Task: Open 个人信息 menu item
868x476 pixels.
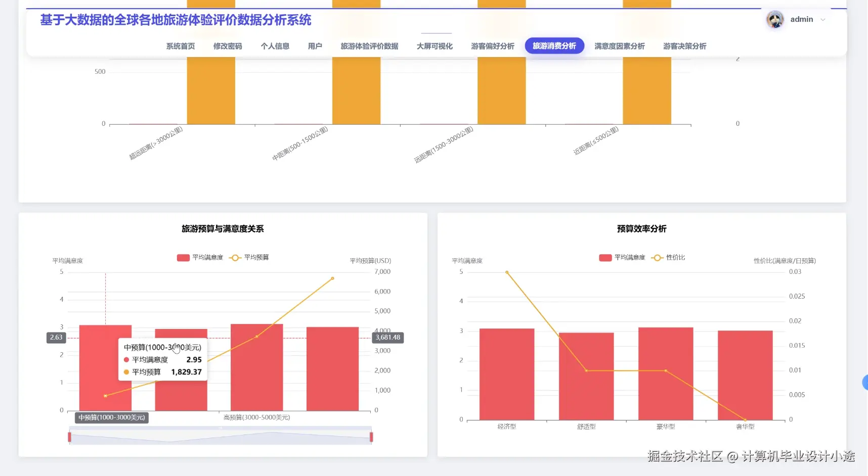Action: pos(275,46)
